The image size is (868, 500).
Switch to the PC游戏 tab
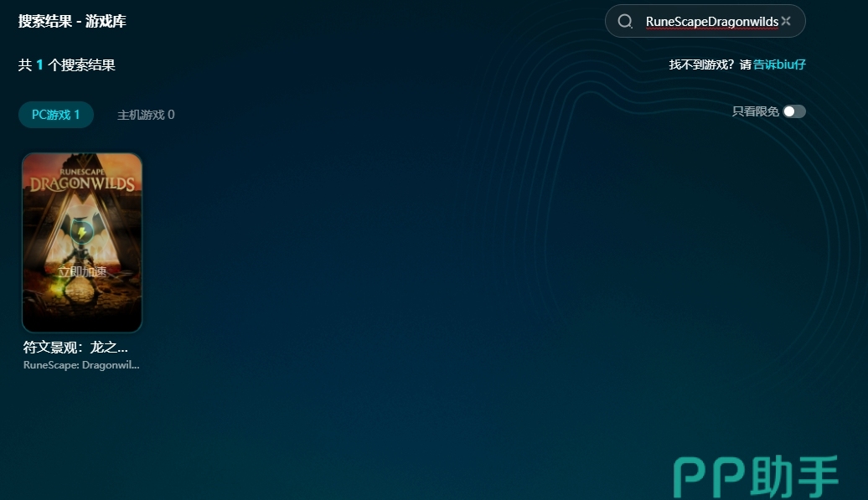coord(56,115)
